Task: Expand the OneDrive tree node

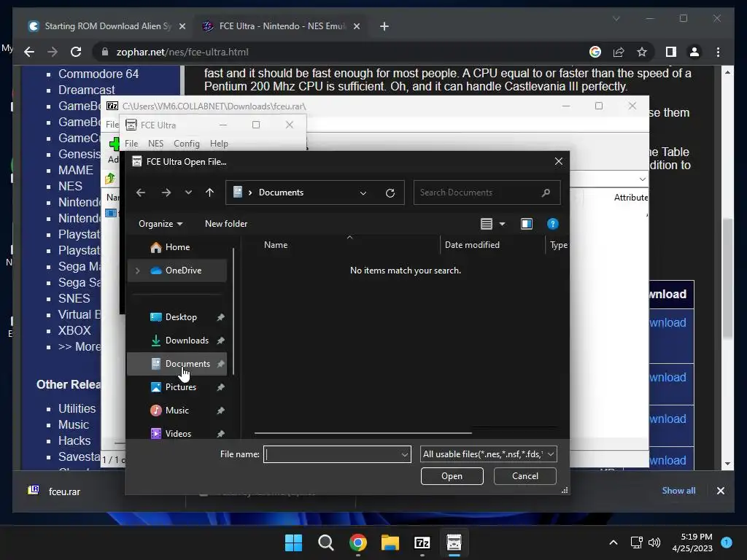Action: (138, 271)
